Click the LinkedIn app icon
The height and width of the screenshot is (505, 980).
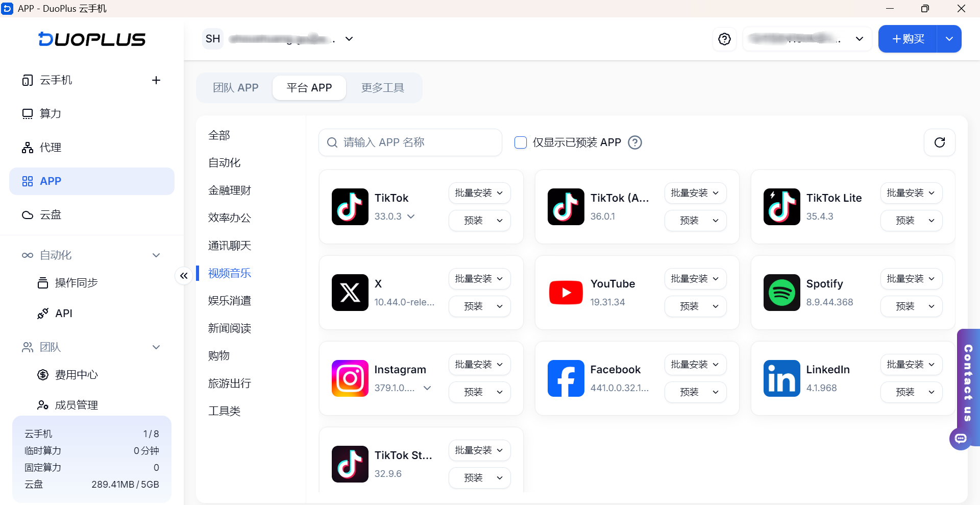[781, 378]
